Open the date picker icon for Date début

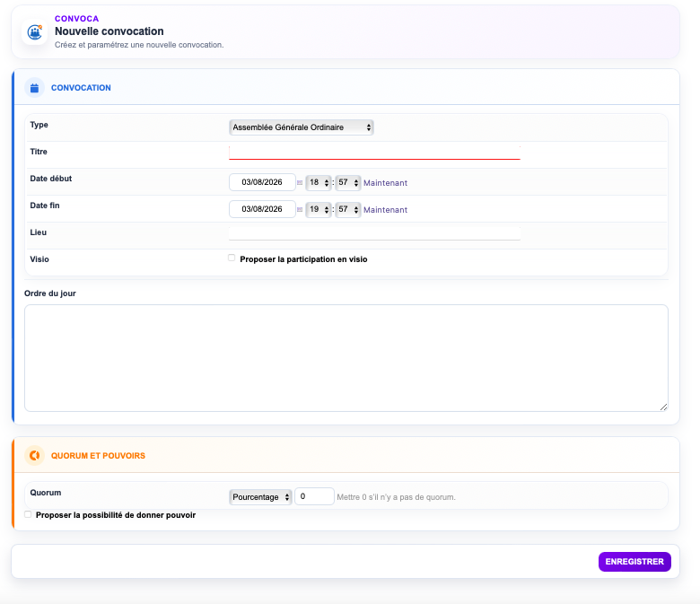click(x=300, y=182)
